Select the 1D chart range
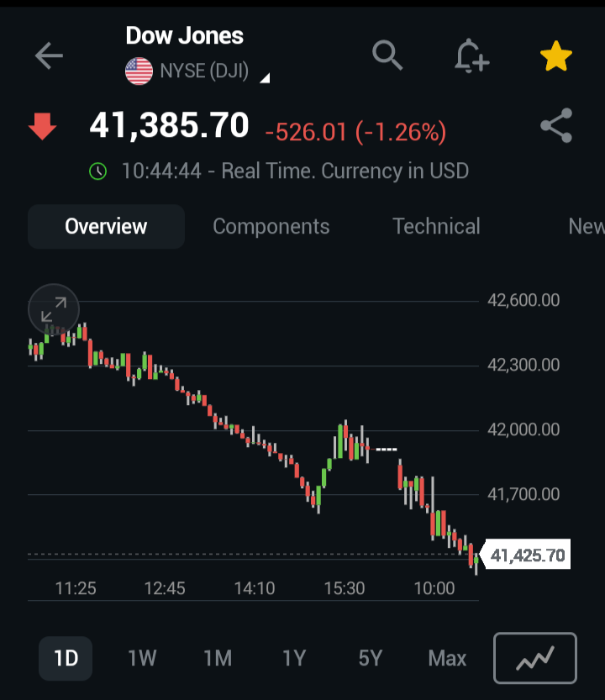The image size is (605, 700). (x=66, y=658)
